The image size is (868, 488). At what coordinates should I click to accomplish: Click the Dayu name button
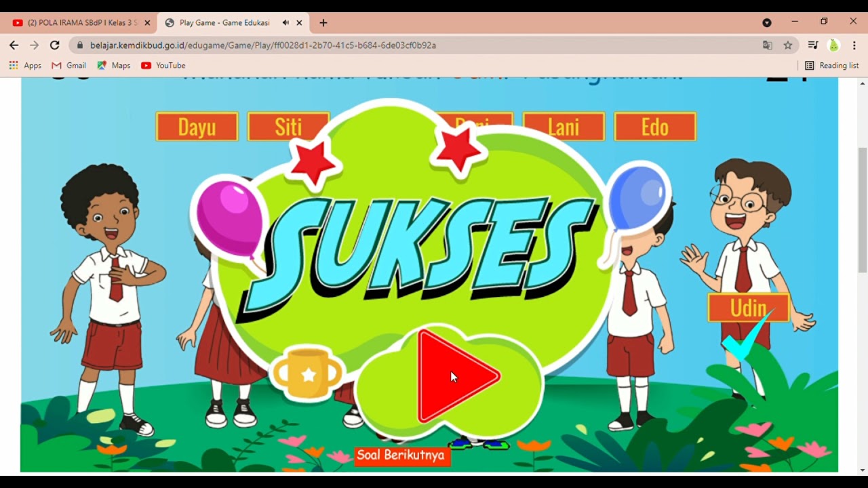pyautogui.click(x=197, y=127)
